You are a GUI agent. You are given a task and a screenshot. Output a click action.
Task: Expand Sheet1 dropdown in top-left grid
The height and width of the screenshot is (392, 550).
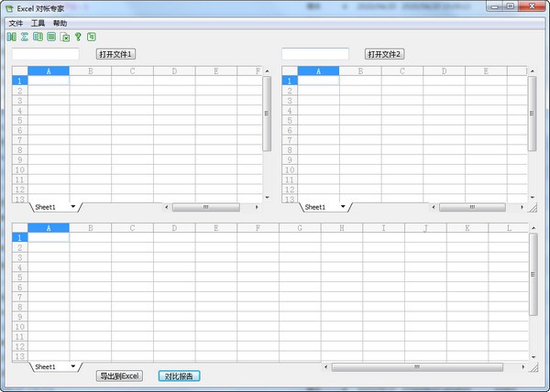(72, 207)
